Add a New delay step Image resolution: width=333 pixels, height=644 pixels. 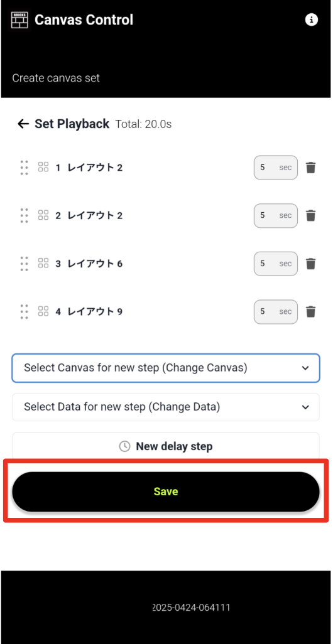click(x=166, y=446)
